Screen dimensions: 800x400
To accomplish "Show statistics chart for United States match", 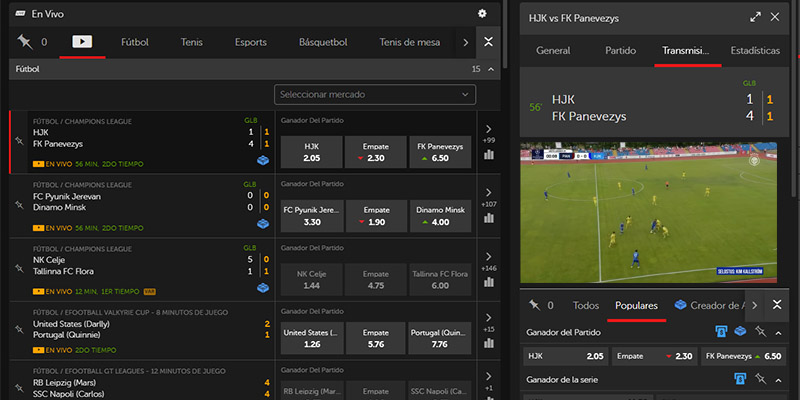I will [489, 343].
